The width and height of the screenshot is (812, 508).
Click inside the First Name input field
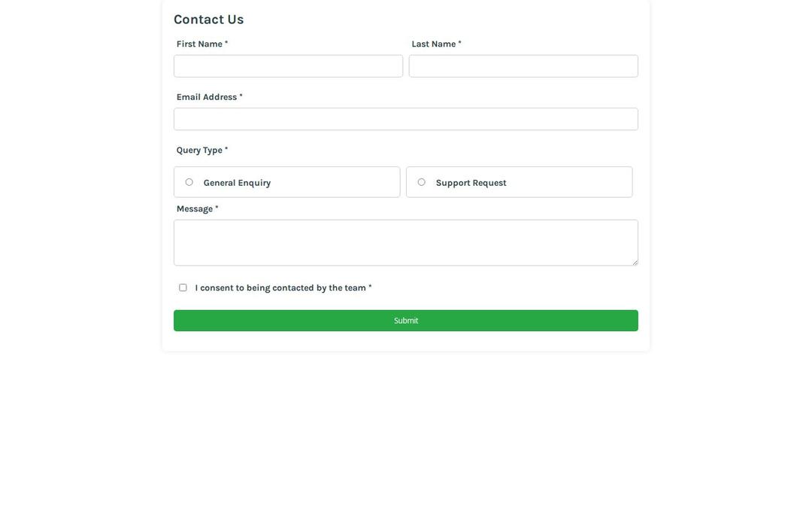[x=288, y=66]
